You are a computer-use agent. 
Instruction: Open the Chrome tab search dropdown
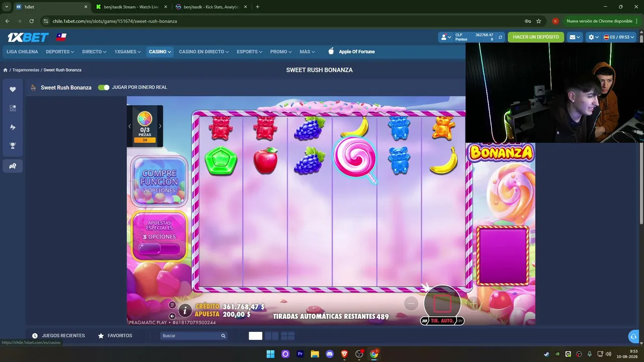tap(7, 7)
